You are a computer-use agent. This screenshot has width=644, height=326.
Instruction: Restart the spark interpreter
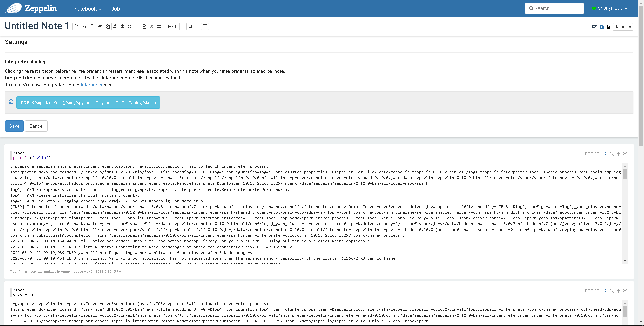11,102
